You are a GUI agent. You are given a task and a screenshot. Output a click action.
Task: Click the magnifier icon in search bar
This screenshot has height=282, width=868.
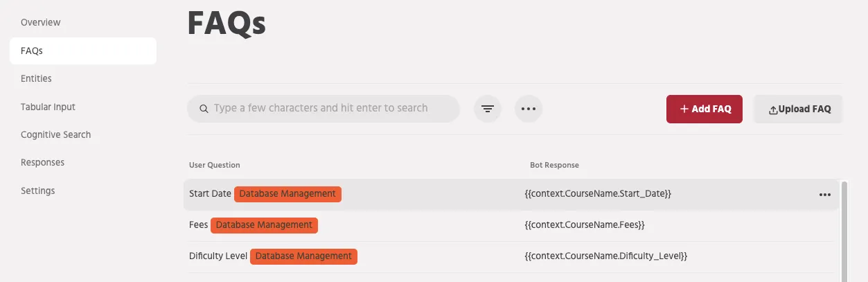coord(204,109)
